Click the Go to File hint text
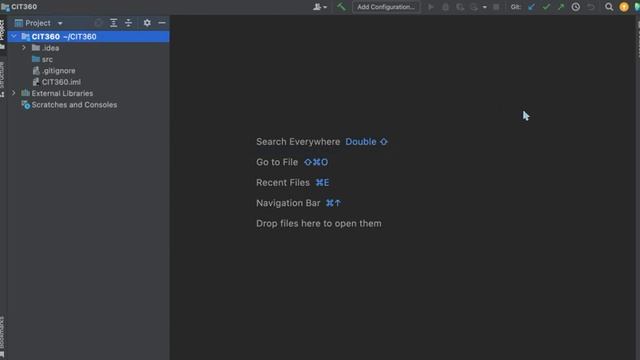The image size is (640, 360). [x=277, y=162]
